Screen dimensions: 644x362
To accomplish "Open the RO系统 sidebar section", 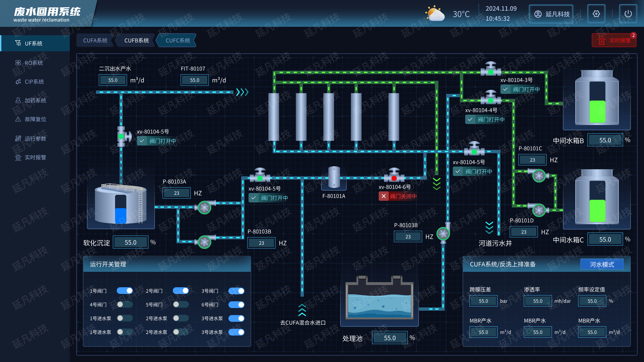I will [34, 63].
